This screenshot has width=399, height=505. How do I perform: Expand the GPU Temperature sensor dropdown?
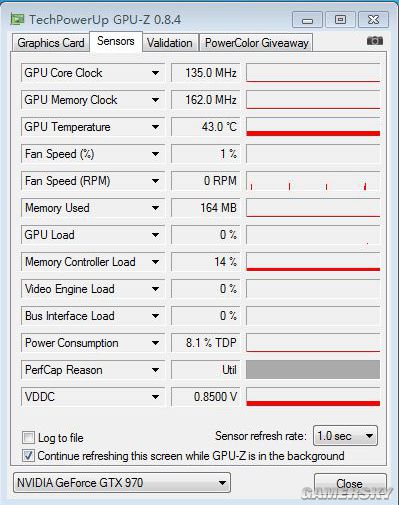pyautogui.click(x=155, y=127)
